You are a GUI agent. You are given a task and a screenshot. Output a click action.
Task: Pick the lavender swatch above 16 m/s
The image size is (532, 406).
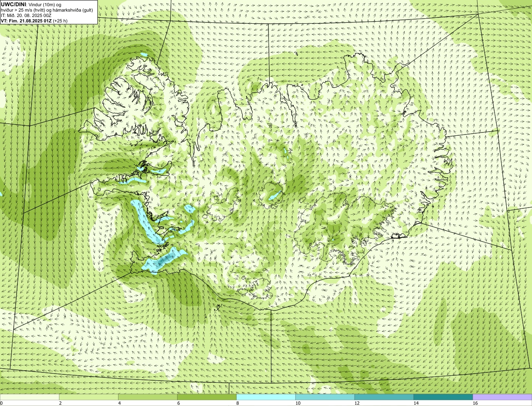(x=502, y=397)
